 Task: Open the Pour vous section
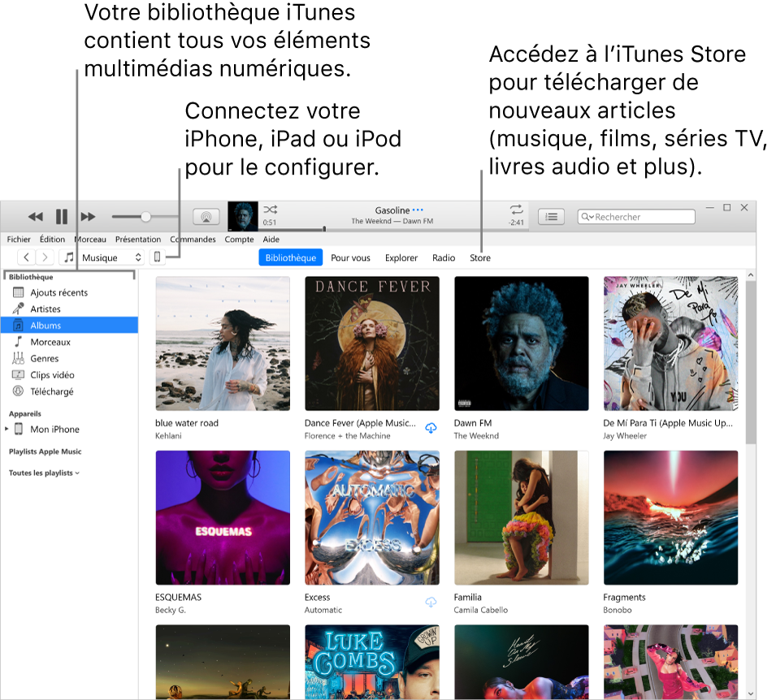pos(351,257)
